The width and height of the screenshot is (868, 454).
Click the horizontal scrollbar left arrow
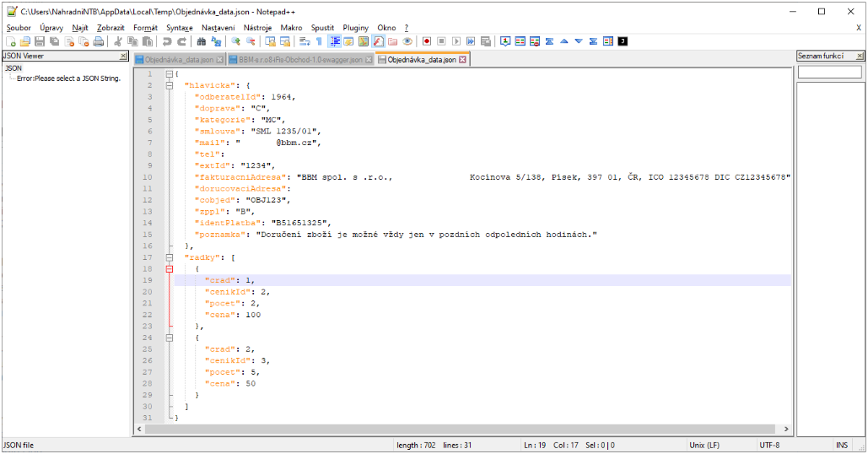[x=139, y=429]
